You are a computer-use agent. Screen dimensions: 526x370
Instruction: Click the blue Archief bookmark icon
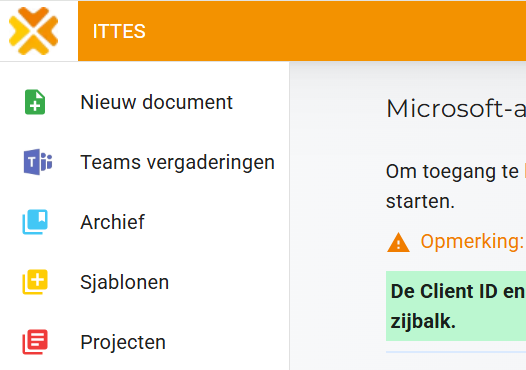[35, 222]
